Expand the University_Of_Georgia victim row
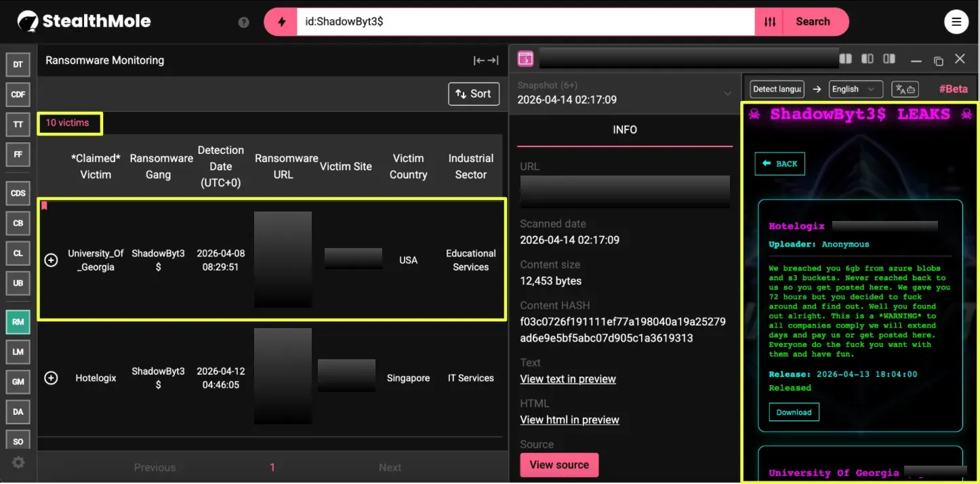This screenshot has height=484, width=980. pyautogui.click(x=51, y=260)
